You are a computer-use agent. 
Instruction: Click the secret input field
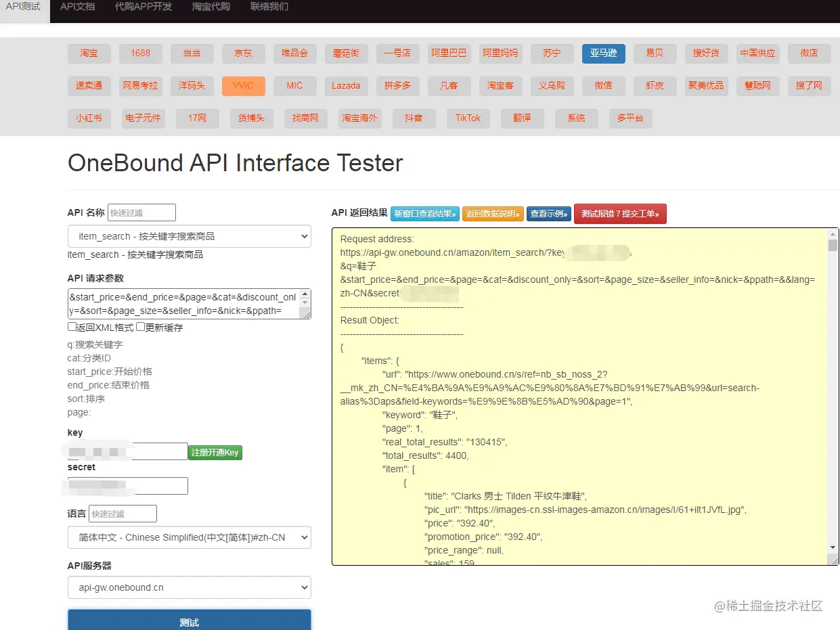click(x=128, y=486)
